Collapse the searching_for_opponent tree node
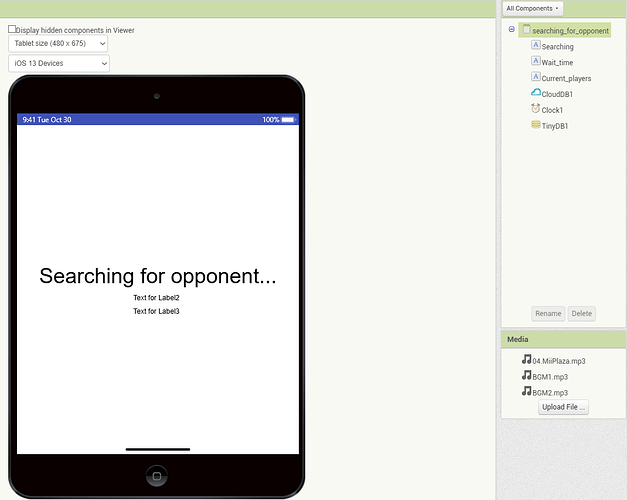 [x=512, y=30]
